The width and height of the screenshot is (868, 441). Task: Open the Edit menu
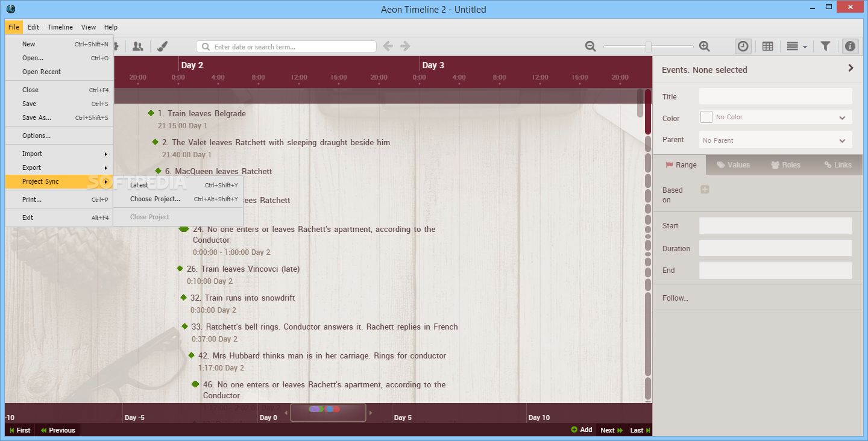click(33, 27)
